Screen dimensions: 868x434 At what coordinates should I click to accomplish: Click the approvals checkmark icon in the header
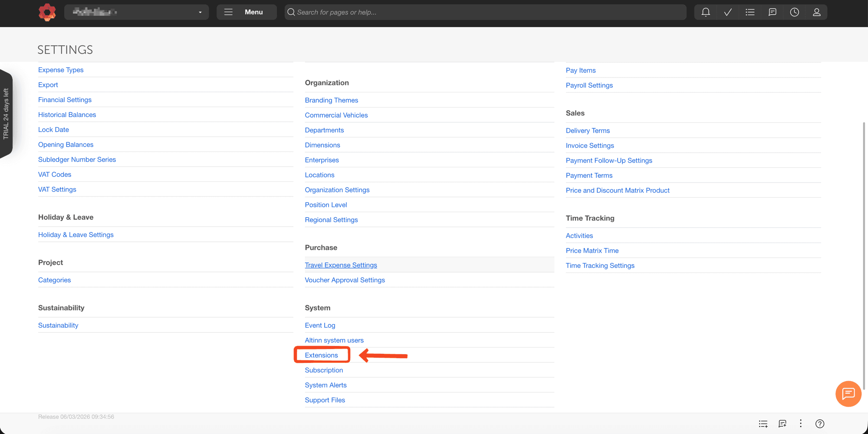coord(728,12)
